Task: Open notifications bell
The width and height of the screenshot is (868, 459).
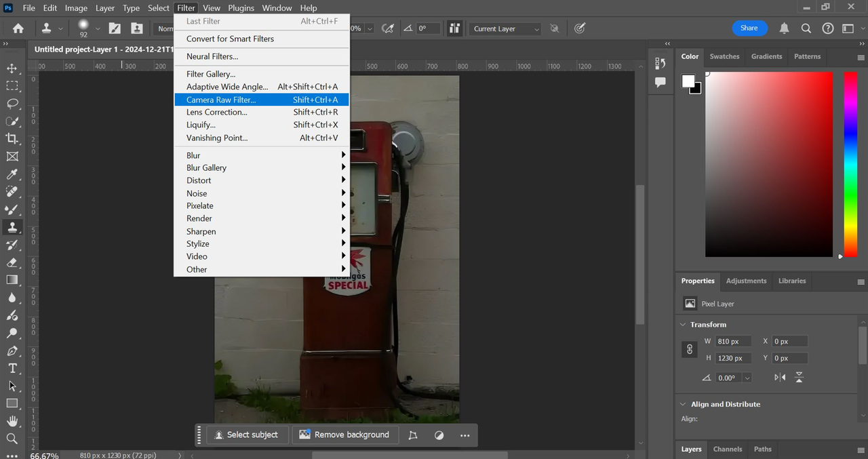Action: point(784,28)
